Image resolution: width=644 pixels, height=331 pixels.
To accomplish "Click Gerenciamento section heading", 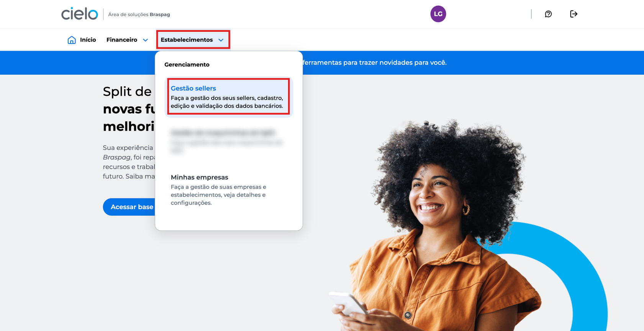I will (x=187, y=65).
